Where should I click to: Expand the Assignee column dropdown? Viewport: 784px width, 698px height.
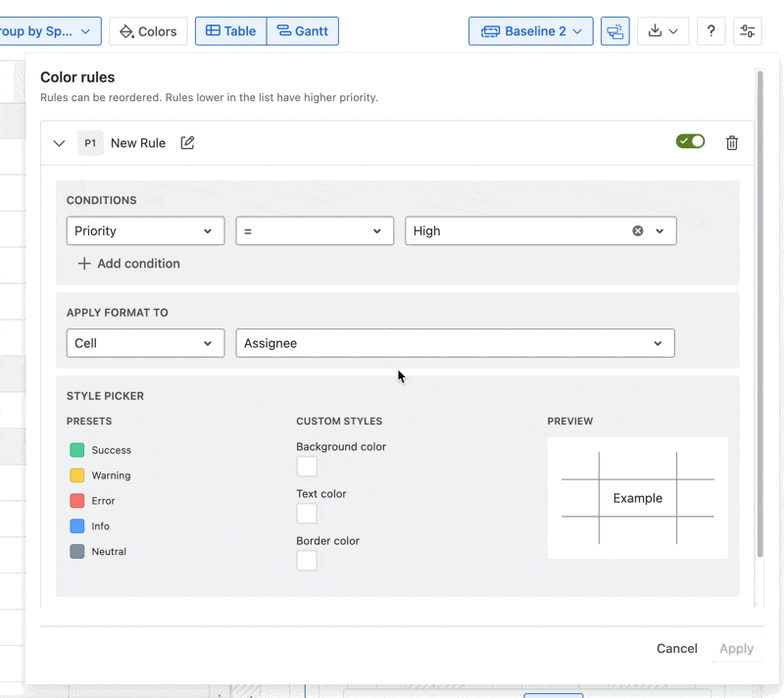(455, 343)
